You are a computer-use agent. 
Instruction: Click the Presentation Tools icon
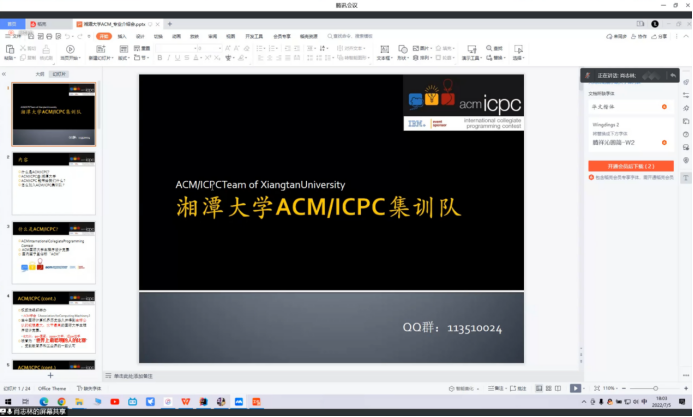472,49
